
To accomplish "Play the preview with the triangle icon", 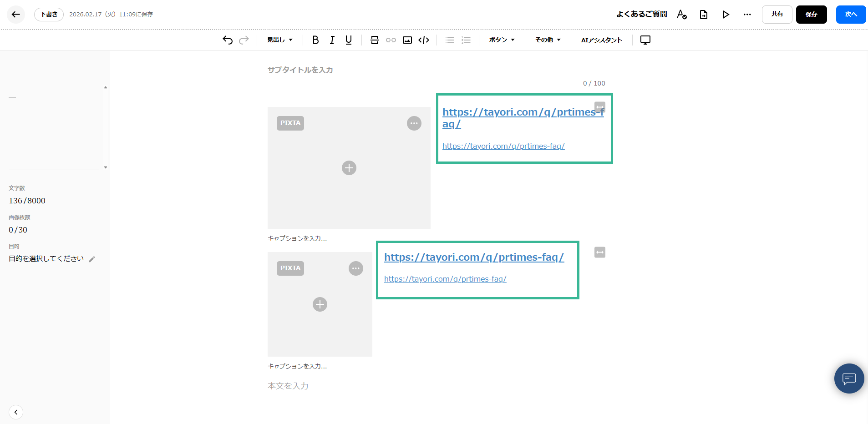I will coord(726,15).
